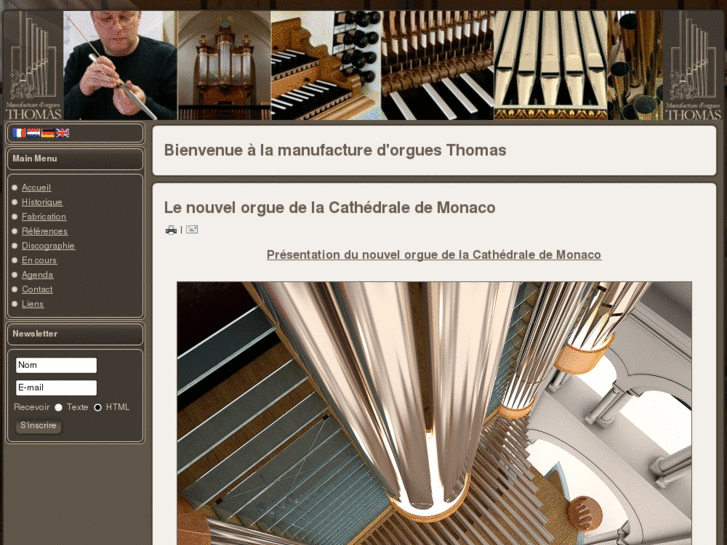Click the banner photo of church organ case
This screenshot has width=727, height=545.
coord(224,65)
